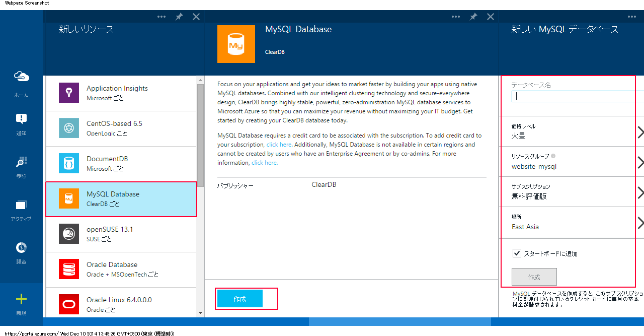Open the 参照 browse icon
The height and width of the screenshot is (336, 644).
tap(21, 162)
